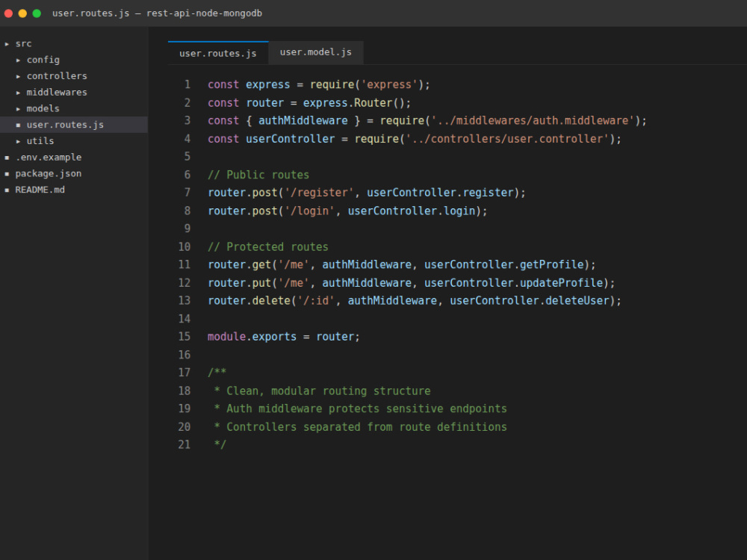Viewport: 747px width, 560px height.
Task: Expand the controllers folder arrow
Action: coord(18,76)
